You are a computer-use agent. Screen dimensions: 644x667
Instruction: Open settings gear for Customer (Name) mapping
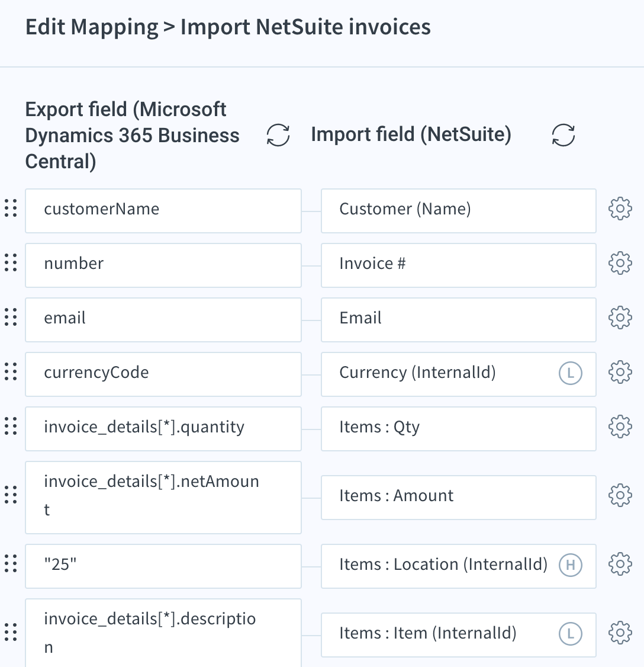click(x=620, y=209)
